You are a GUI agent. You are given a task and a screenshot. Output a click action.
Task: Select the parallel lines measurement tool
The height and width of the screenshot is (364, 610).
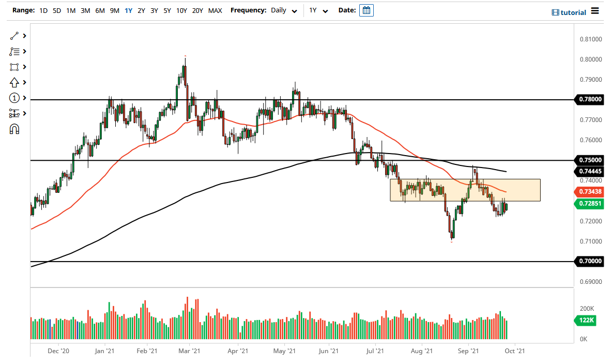click(x=14, y=113)
